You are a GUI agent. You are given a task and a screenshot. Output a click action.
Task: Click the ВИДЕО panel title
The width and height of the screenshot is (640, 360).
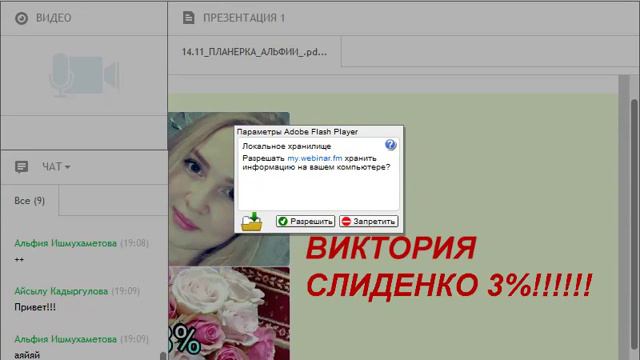(53, 18)
